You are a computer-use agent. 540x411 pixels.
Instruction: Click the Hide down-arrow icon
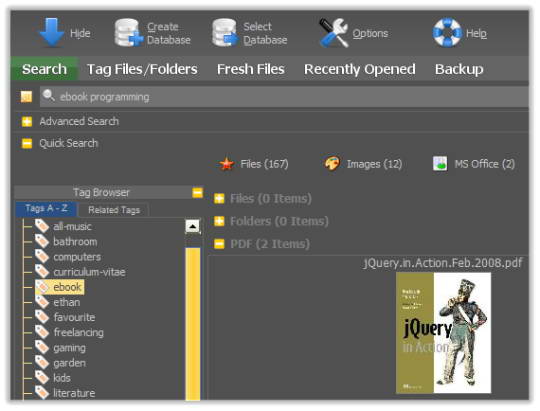click(52, 33)
